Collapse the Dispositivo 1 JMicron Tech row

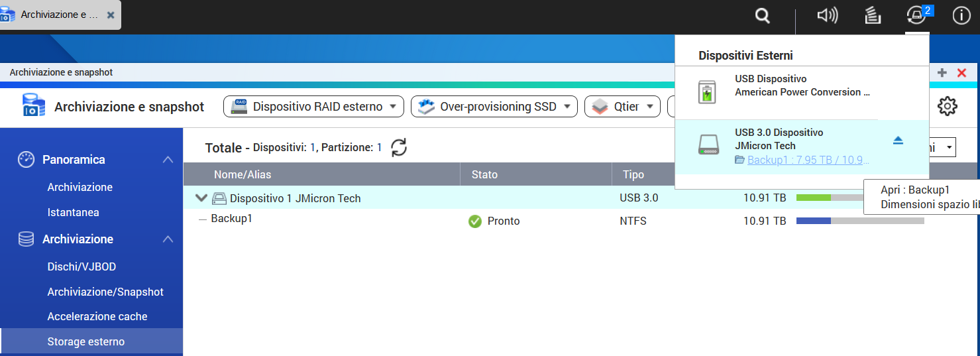click(201, 198)
